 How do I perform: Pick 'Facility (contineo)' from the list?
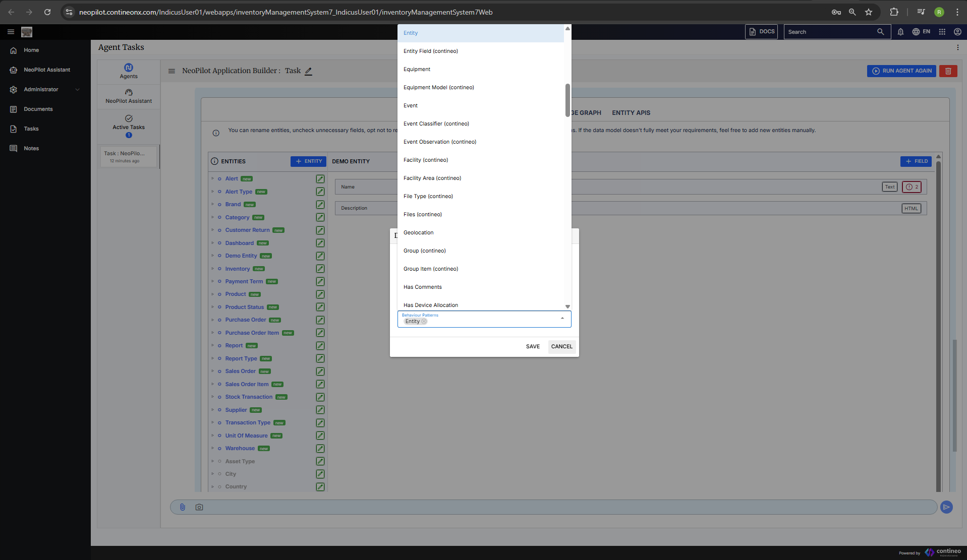481,160
